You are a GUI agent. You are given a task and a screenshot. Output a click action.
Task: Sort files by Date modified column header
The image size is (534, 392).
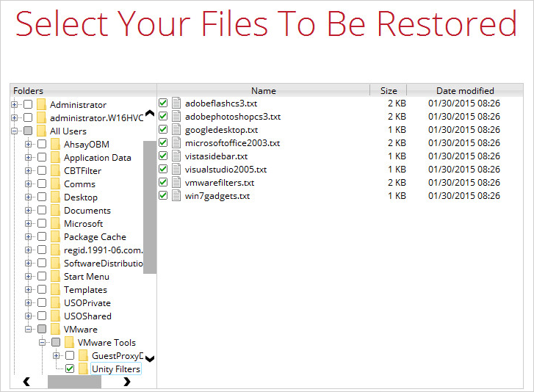465,90
